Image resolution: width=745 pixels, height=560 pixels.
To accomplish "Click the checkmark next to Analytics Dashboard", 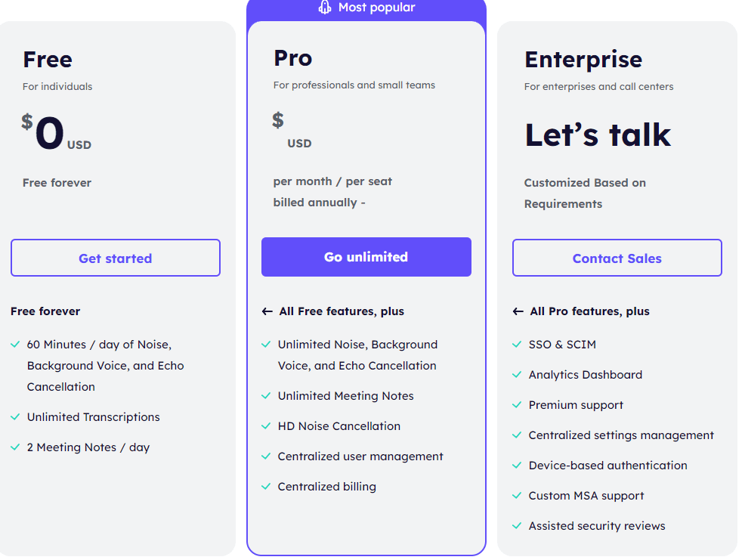I will coord(517,375).
